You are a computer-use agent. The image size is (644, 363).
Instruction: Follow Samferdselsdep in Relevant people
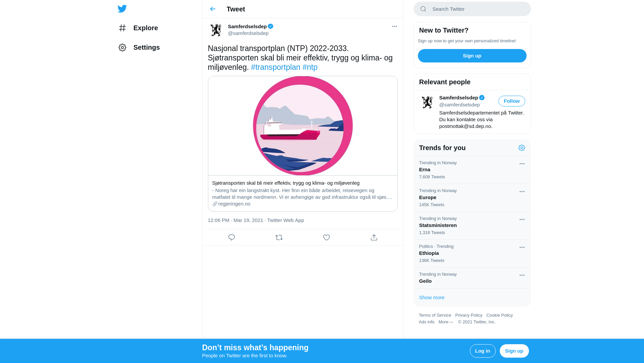point(512,101)
